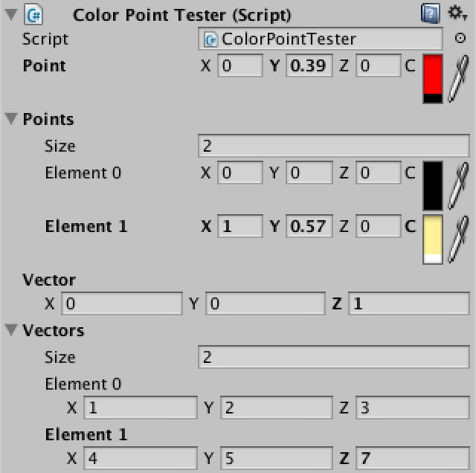The image size is (476, 473).
Task: Collapse the Color Point Tester component
Action: (11, 14)
